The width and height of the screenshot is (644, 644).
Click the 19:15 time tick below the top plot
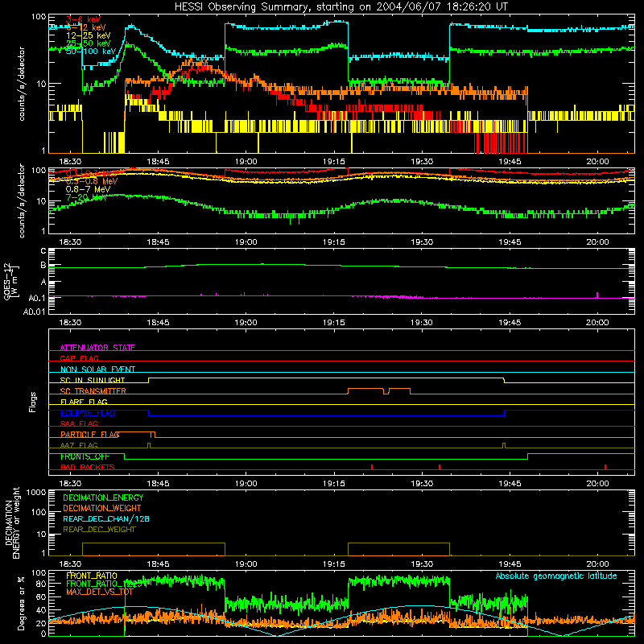tap(334, 162)
